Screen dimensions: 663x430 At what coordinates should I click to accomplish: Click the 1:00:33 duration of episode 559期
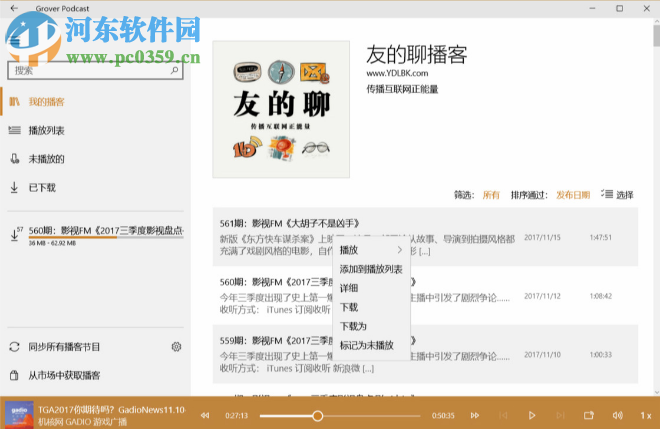(x=601, y=355)
